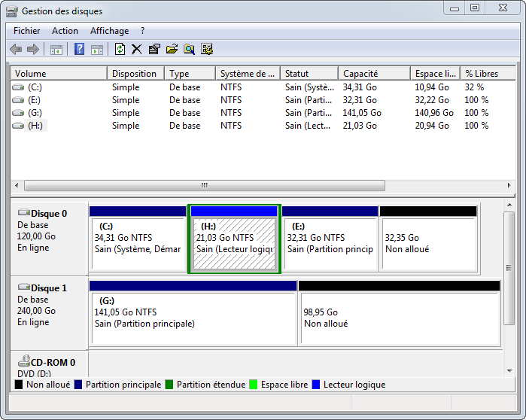526x420 pixels.
Task: Open the Help question mark icon
Action: (x=79, y=50)
